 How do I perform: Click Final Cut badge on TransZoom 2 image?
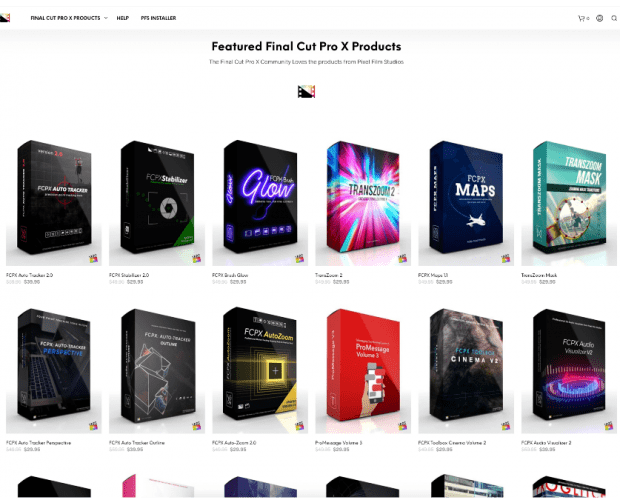click(x=403, y=259)
